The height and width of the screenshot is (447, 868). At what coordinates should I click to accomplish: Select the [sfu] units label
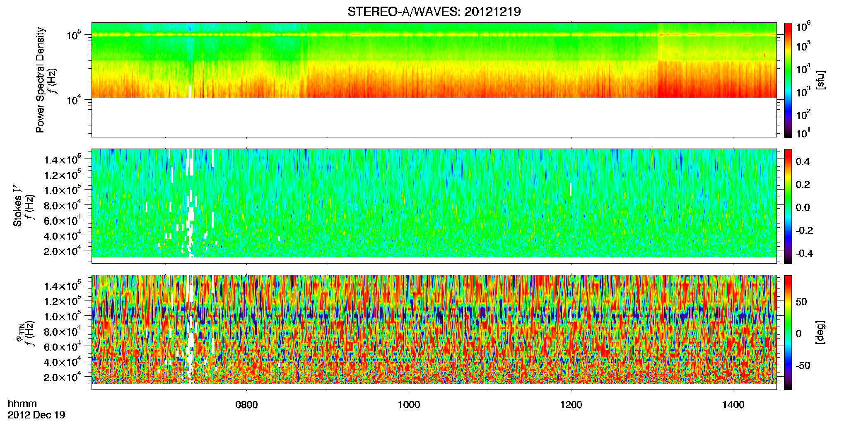coord(820,80)
